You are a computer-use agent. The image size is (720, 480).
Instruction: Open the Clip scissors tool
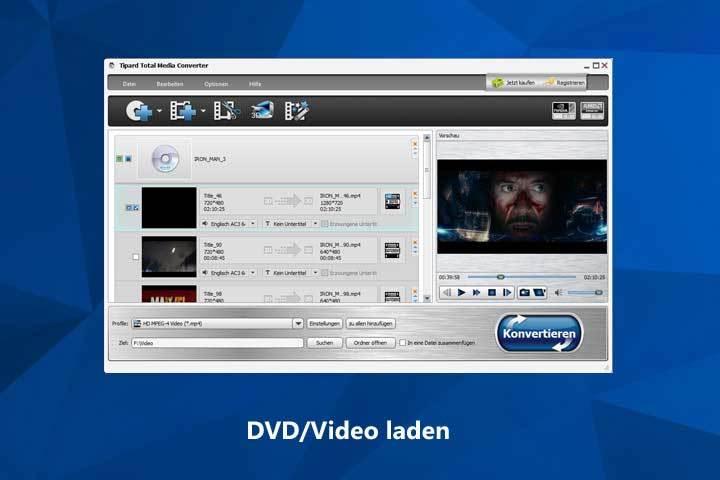[226, 111]
